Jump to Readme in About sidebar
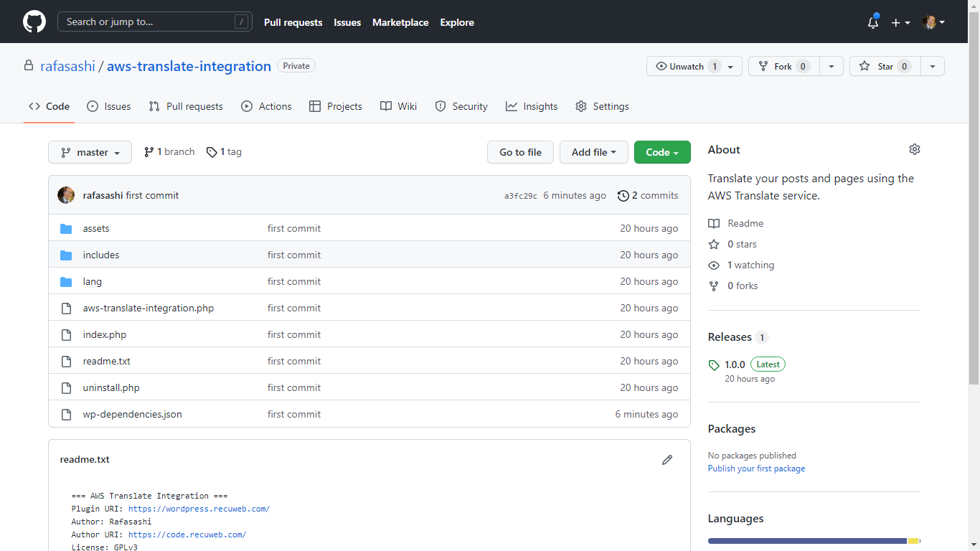 [736, 223]
